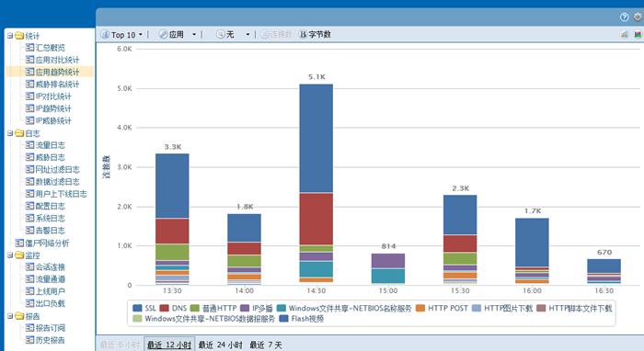Collapse the 报告 tree folder
Viewport: 644px width, 351px height.
[10, 316]
